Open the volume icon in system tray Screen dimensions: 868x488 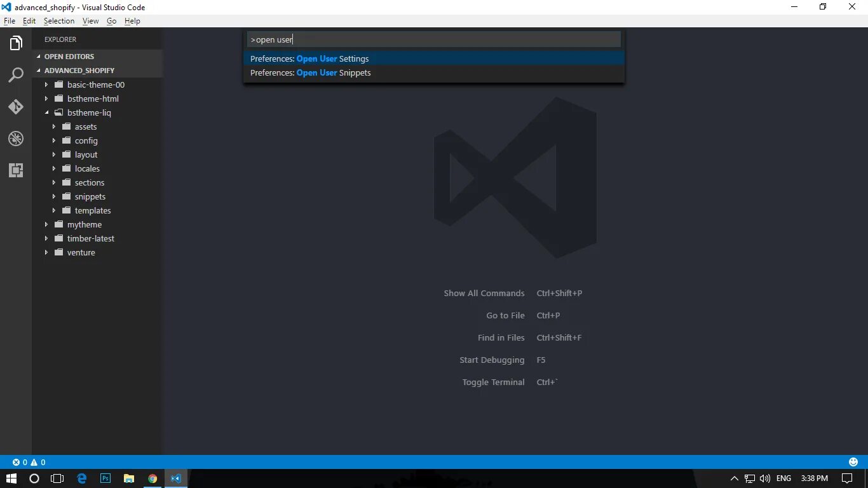click(765, 478)
